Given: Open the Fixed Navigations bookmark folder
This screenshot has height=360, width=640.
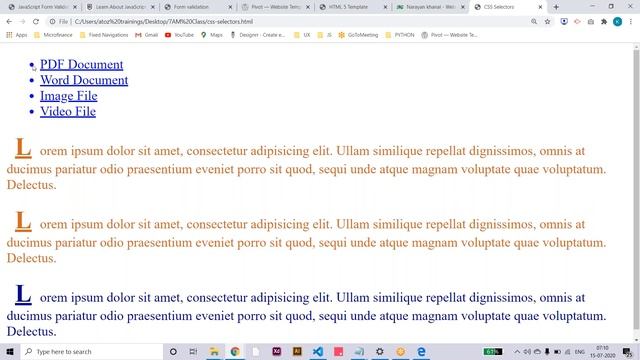Looking at the screenshot, I should point(104,35).
